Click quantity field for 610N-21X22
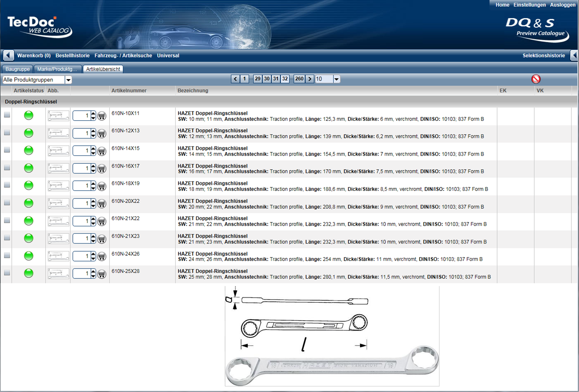579x392 pixels. click(82, 221)
